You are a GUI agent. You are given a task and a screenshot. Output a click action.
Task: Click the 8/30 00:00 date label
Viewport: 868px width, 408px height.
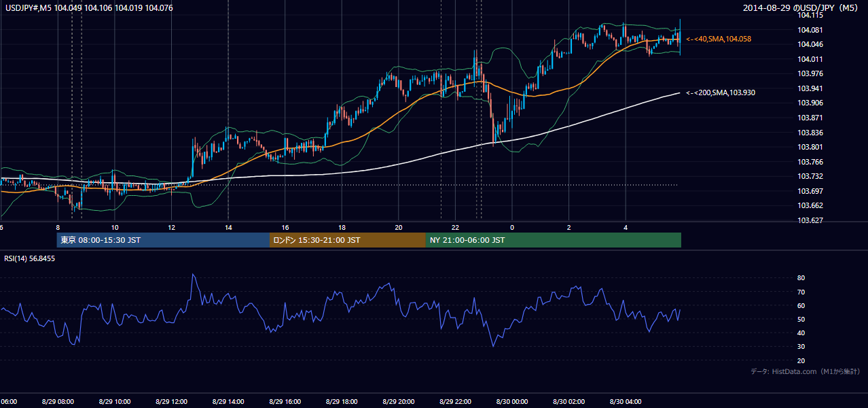pos(512,402)
